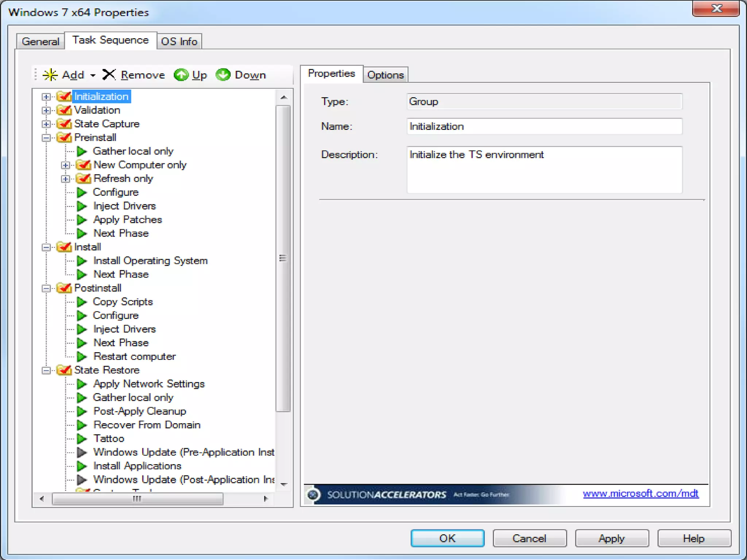Click the Install Operating System arrow icon

click(x=82, y=261)
